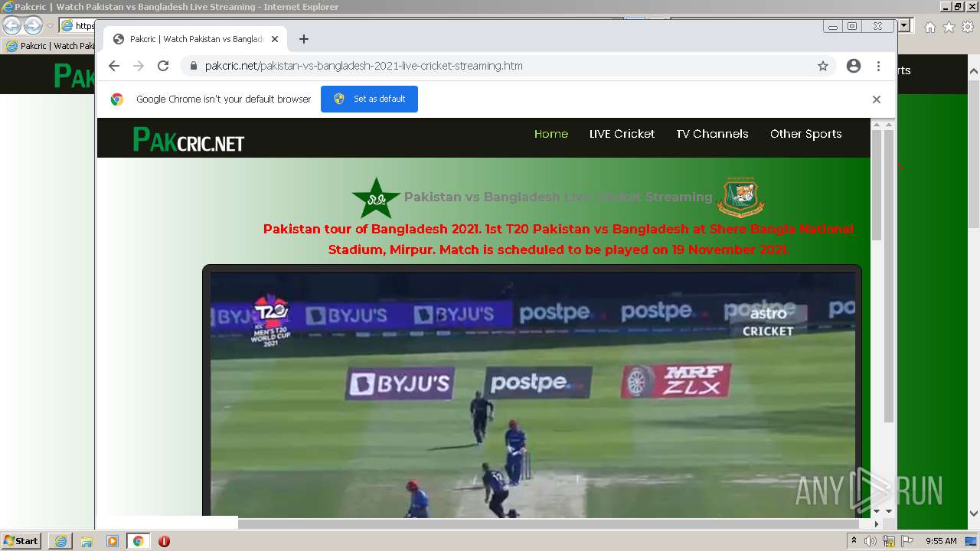Click Chrome's forward arrow button
Image resolution: width=980 pixels, height=551 pixels.
139,66
